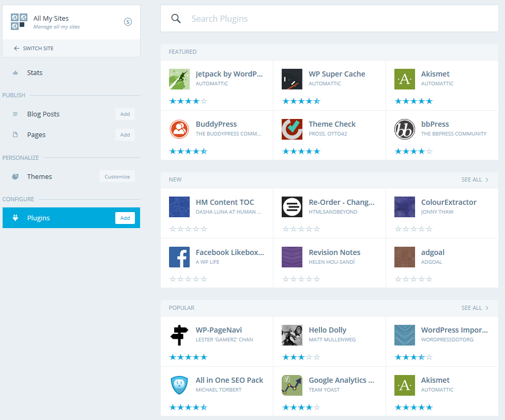This screenshot has width=505, height=420.
Task: See all Popular plugins
Action: click(x=475, y=308)
